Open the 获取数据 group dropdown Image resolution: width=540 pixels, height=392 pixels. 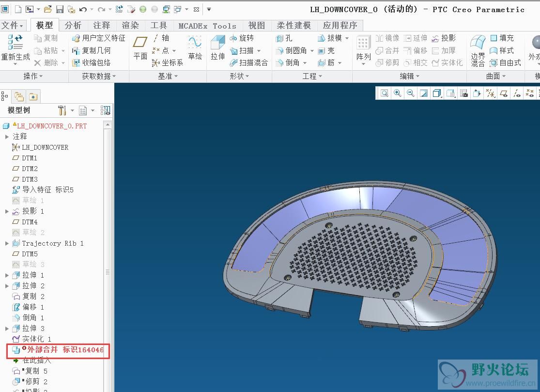98,76
